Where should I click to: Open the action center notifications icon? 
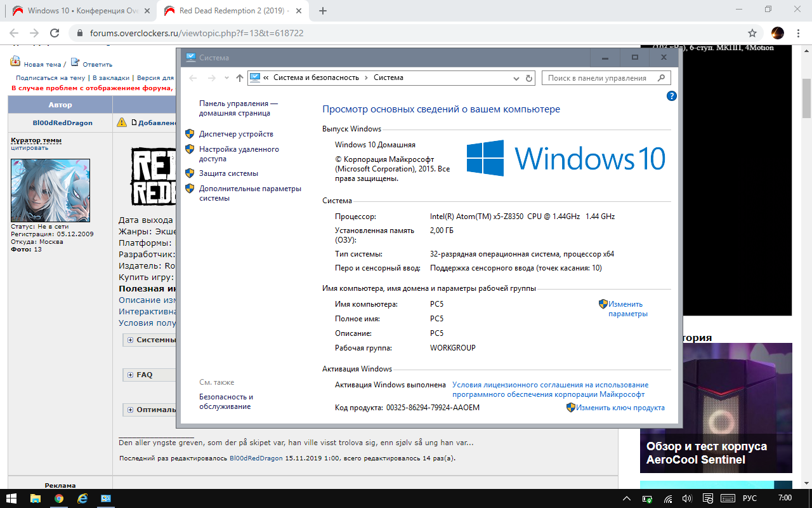[708, 498]
